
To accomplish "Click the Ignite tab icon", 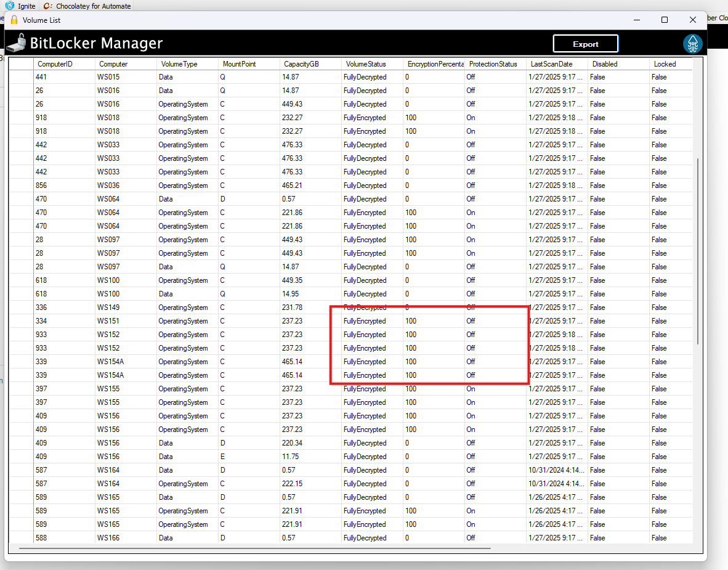I will [x=10, y=6].
